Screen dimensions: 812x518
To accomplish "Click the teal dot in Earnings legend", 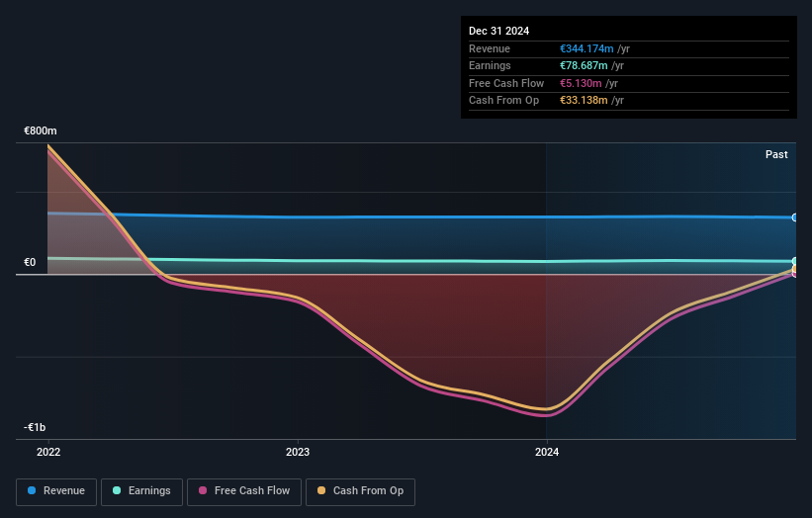I will [x=118, y=491].
